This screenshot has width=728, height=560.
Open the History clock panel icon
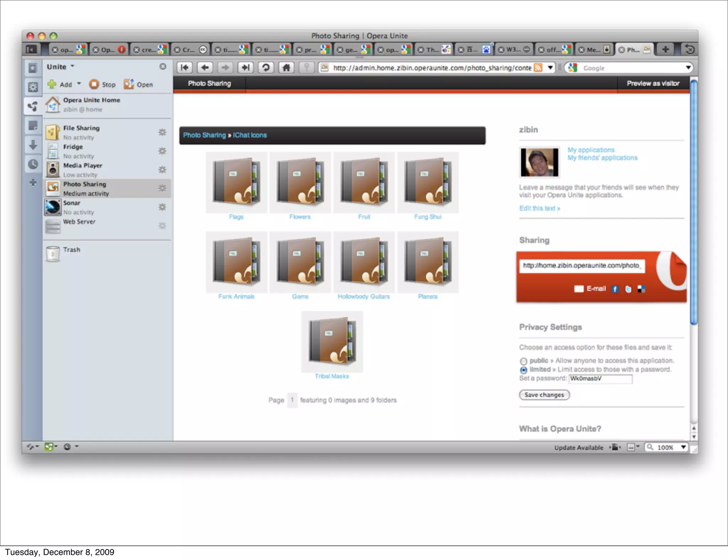coord(33,164)
